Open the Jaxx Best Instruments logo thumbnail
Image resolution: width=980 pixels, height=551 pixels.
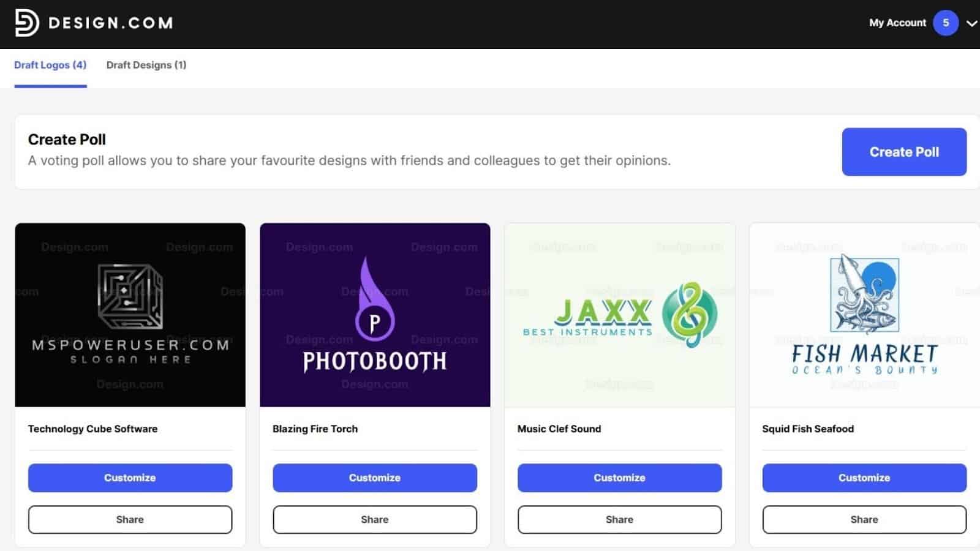pos(619,315)
